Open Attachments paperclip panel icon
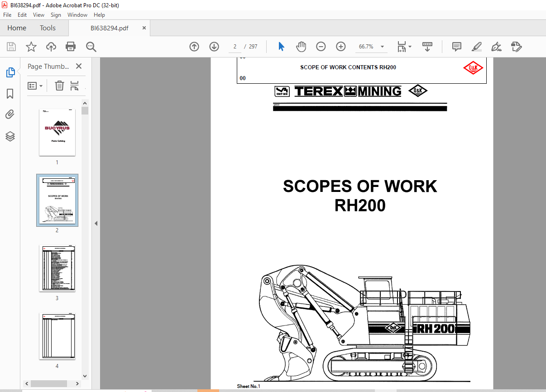The height and width of the screenshot is (392, 546). tap(10, 115)
